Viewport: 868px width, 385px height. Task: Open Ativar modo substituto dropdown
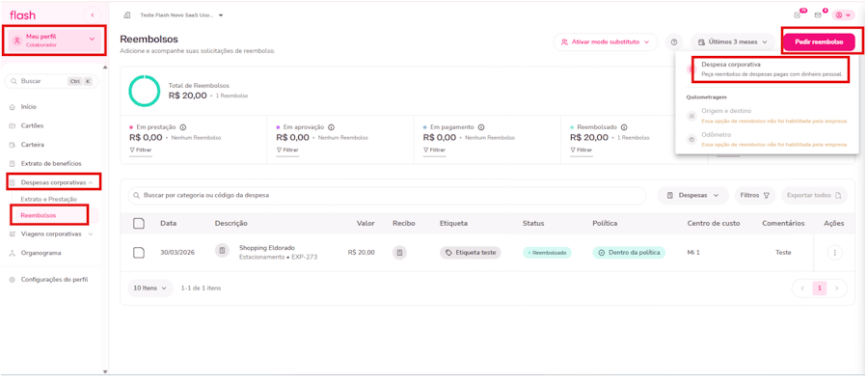coord(605,42)
